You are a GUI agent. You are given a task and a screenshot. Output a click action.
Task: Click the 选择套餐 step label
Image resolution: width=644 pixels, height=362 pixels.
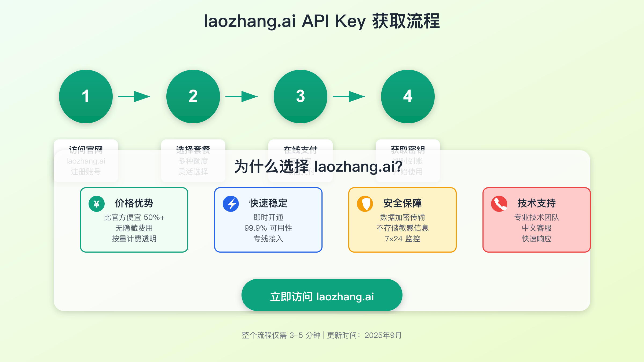click(193, 150)
